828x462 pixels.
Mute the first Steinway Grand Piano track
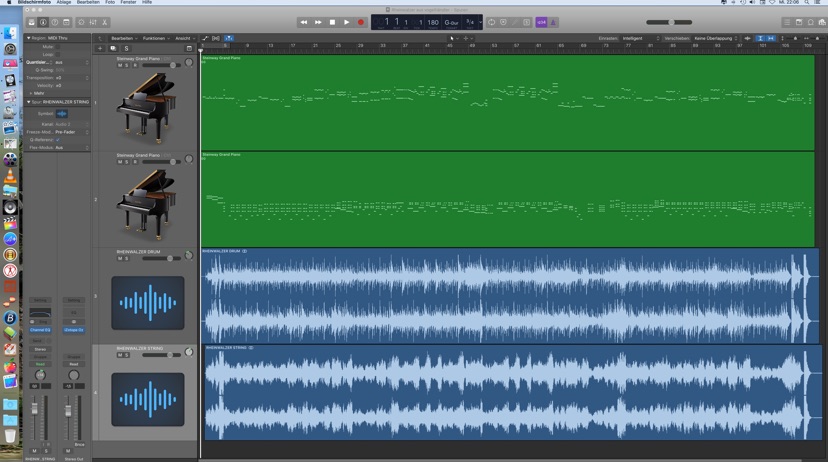tap(120, 65)
